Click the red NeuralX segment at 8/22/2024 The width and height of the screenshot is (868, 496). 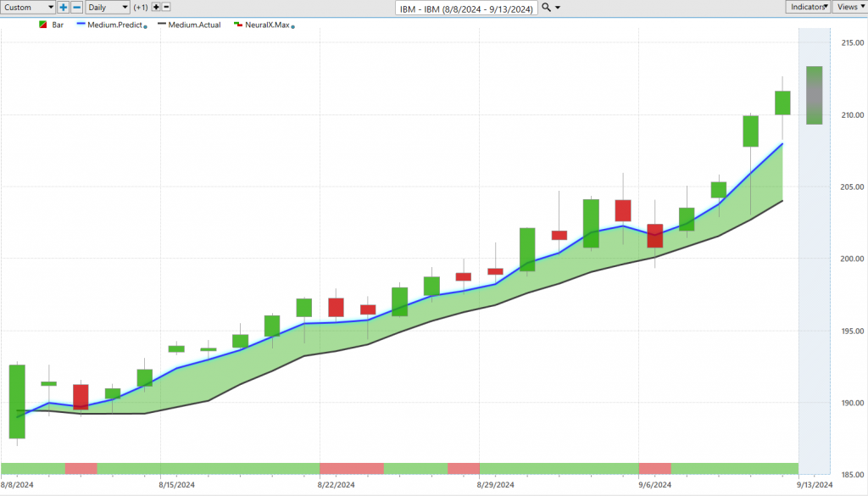pyautogui.click(x=352, y=469)
